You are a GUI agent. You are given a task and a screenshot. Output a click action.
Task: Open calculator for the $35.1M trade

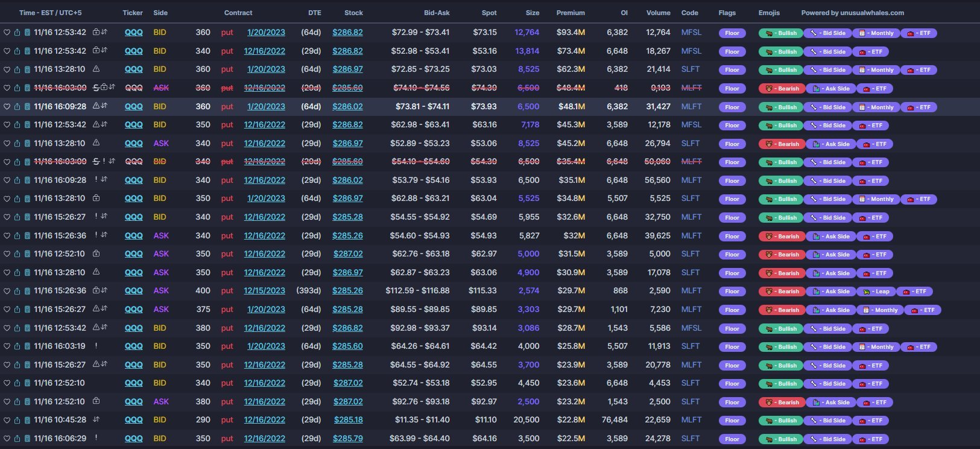(x=27, y=180)
